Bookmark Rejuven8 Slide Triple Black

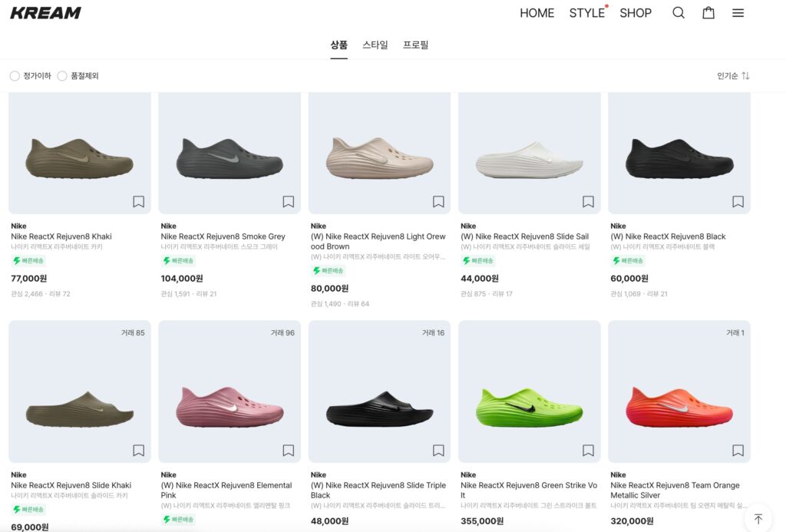click(x=438, y=451)
